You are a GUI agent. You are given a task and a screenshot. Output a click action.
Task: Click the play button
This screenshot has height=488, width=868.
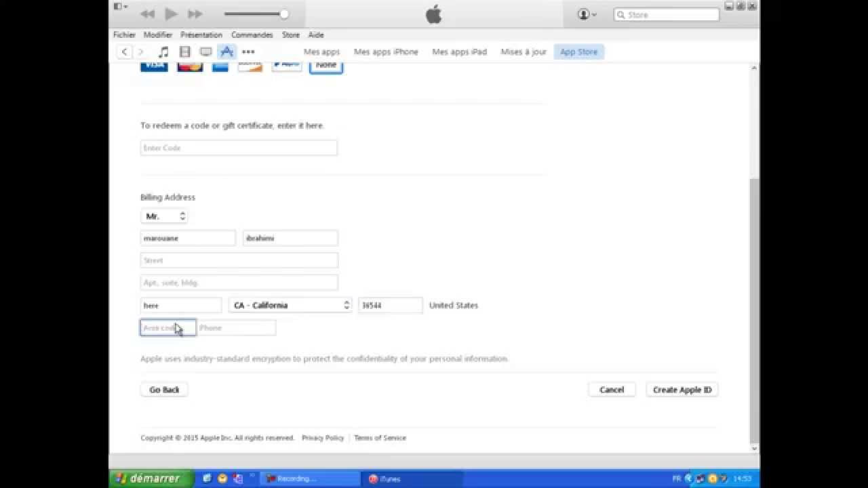(171, 14)
